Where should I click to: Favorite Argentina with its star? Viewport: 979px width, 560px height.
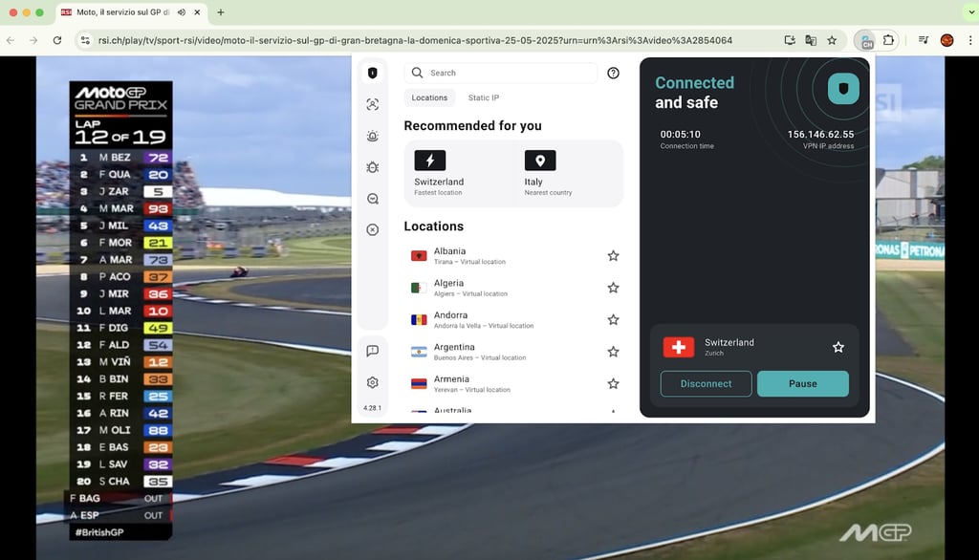(613, 352)
